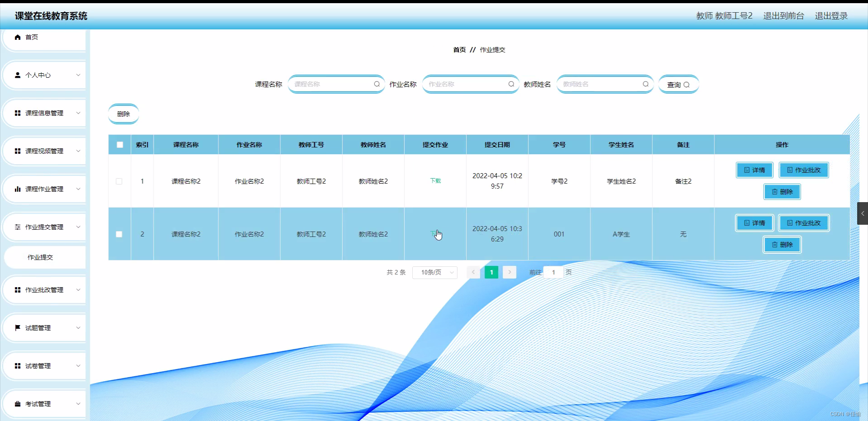Viewport: 868px width, 421px height.
Task: Click 退出登录 in the top bar
Action: click(x=831, y=16)
